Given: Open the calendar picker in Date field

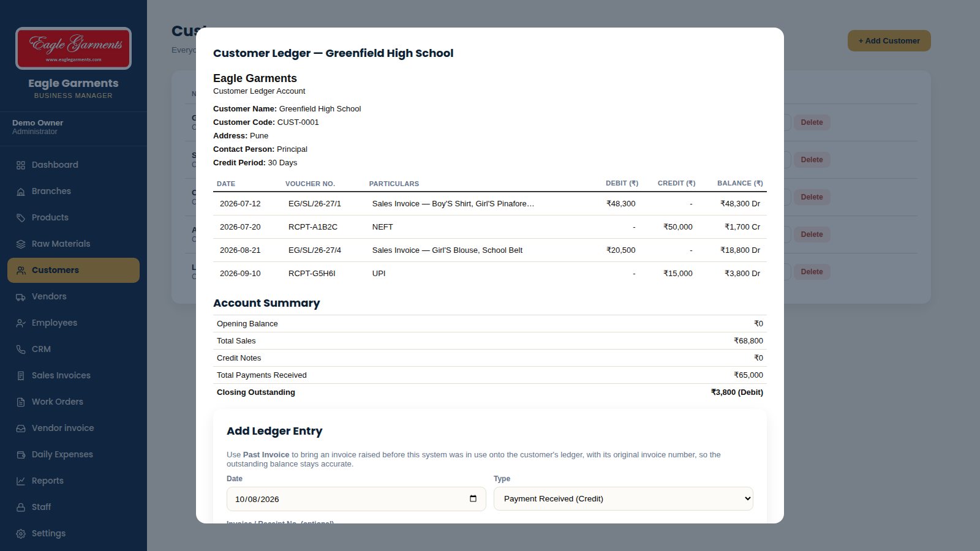Looking at the screenshot, I should point(473,498).
